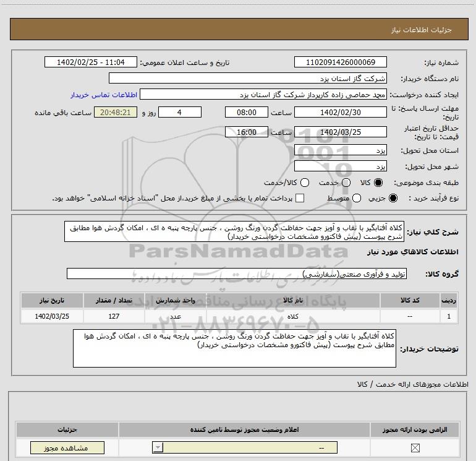Toggle the الزامی بودن ارائه مجوز checkbox
This screenshot has height=461, width=476.
coord(415,447)
